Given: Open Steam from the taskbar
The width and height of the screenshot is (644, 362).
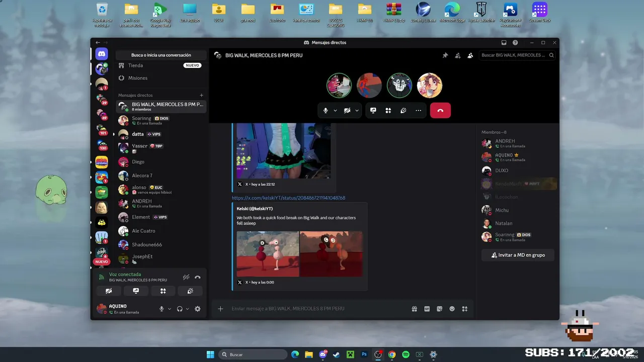Looking at the screenshot, I should (337, 354).
